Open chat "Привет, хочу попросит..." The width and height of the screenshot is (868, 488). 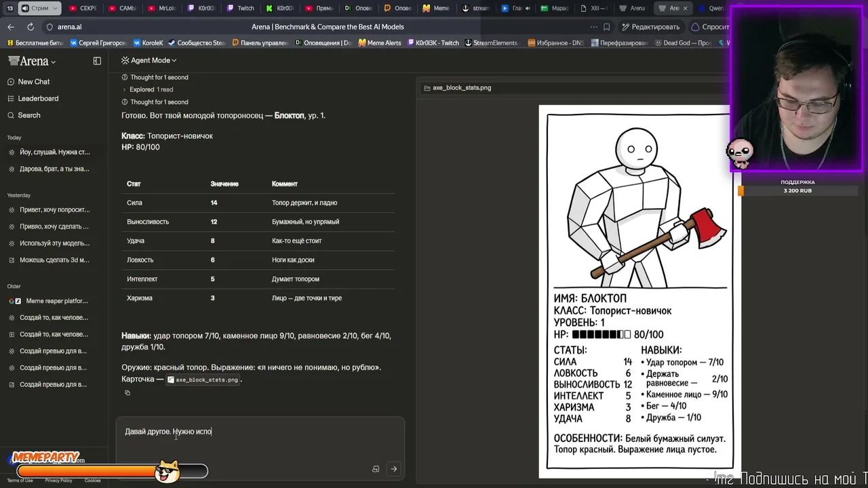[54, 209]
